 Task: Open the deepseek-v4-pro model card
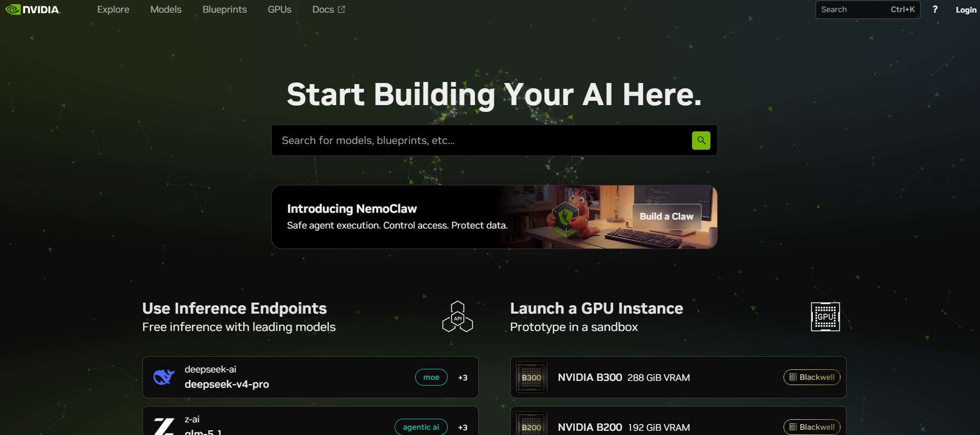[311, 377]
